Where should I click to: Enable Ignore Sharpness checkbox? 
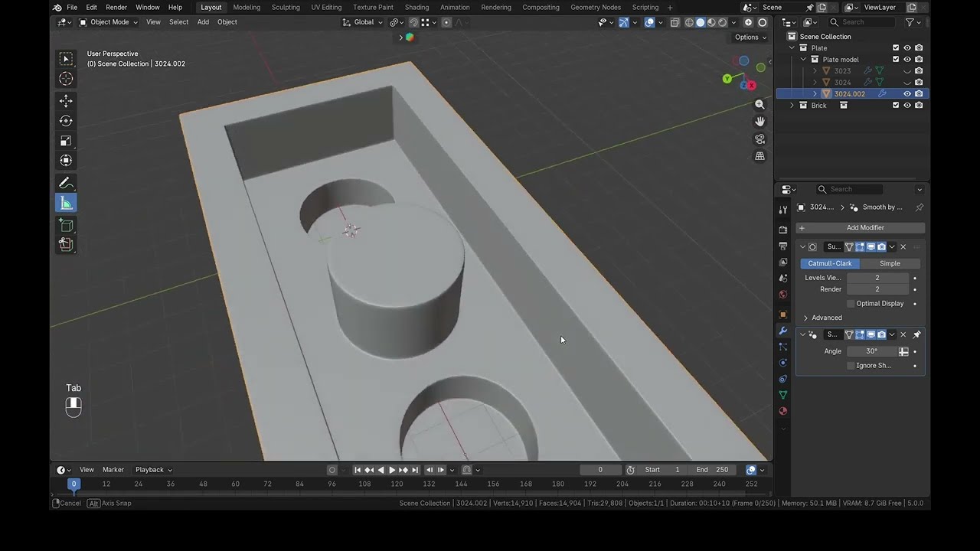[851, 366]
